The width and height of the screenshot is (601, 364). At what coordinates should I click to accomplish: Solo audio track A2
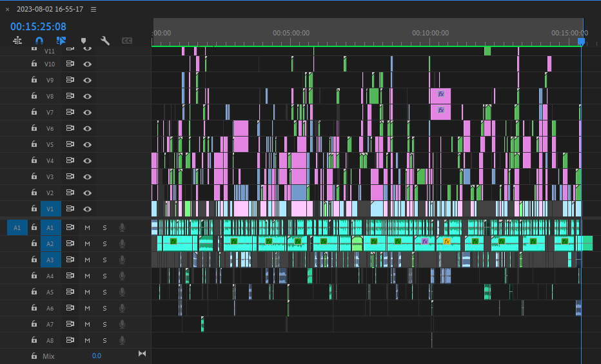[104, 244]
